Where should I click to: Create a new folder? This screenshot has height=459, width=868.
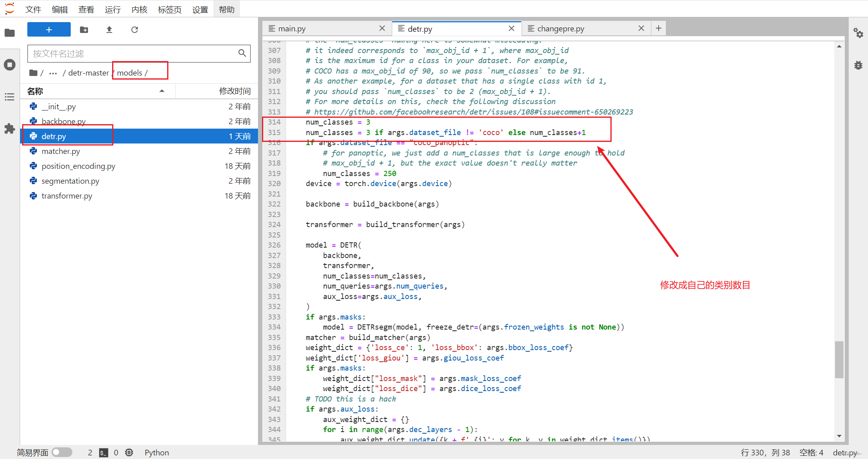tap(84, 29)
